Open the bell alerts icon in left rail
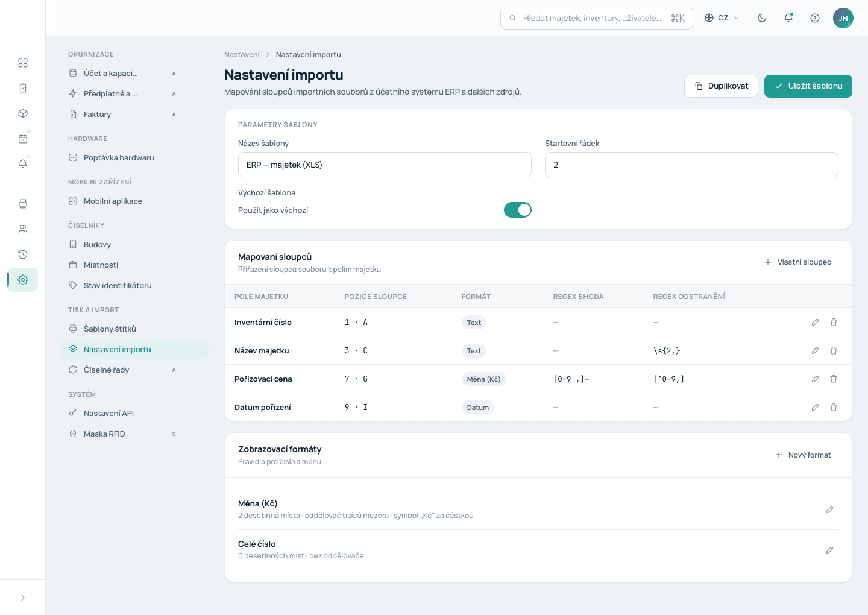The height and width of the screenshot is (615, 868). coord(23,164)
